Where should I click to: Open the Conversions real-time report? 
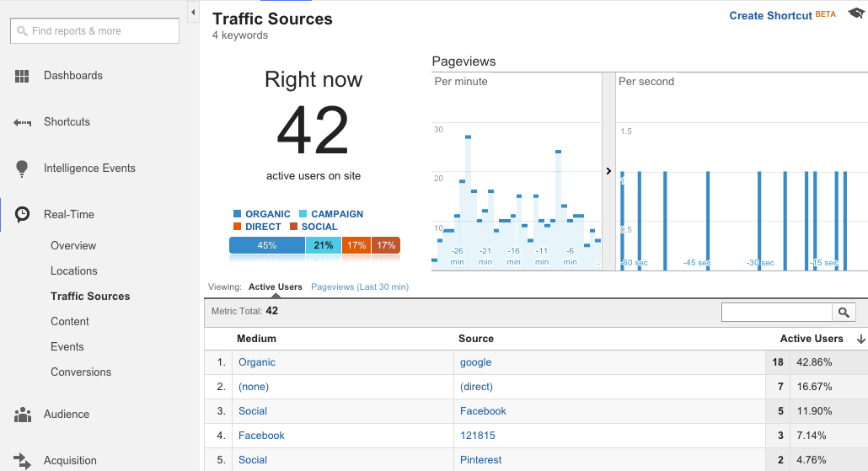pyautogui.click(x=81, y=372)
